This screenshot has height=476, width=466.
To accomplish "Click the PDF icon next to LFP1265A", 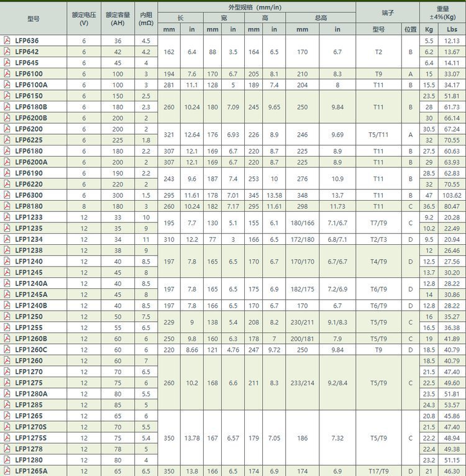I will [x=7, y=471].
